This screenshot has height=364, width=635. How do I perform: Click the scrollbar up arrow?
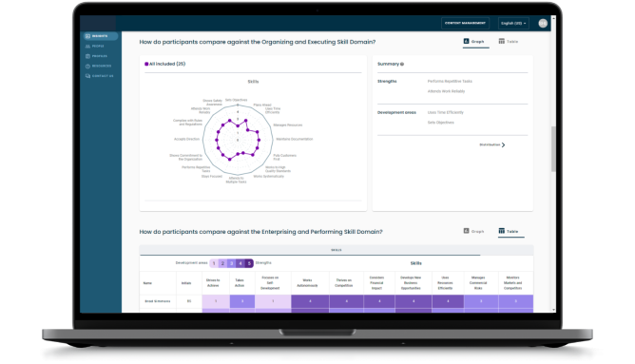click(553, 18)
